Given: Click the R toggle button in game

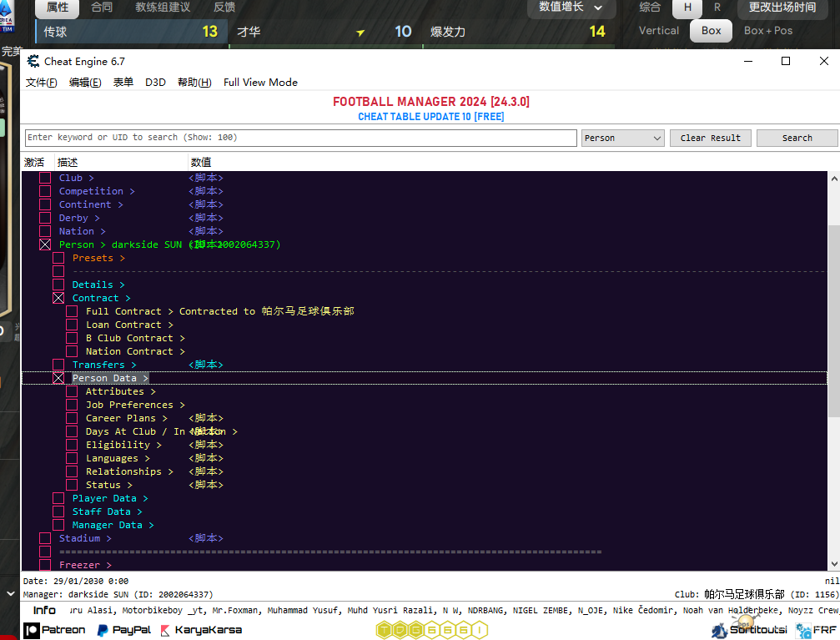Looking at the screenshot, I should (717, 8).
